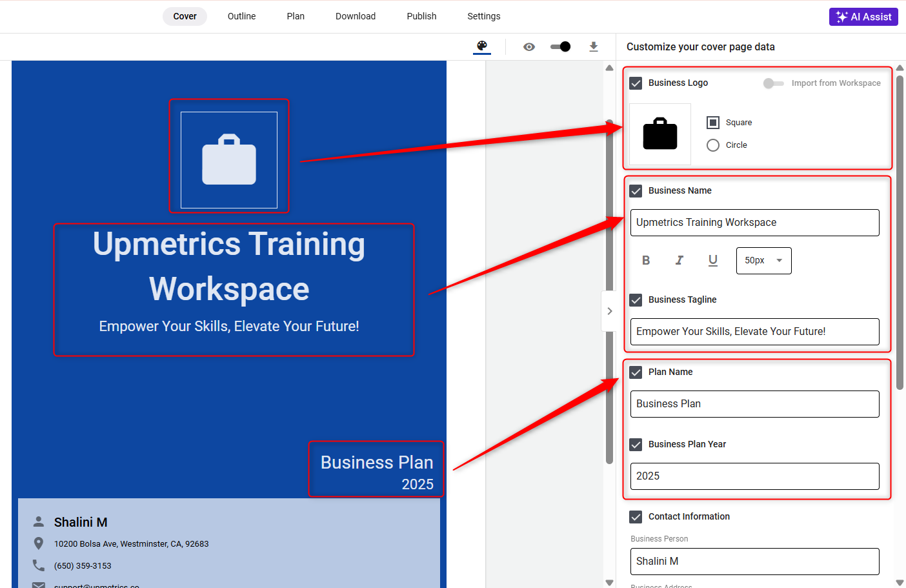Select the Circle logo shape option

713,145
